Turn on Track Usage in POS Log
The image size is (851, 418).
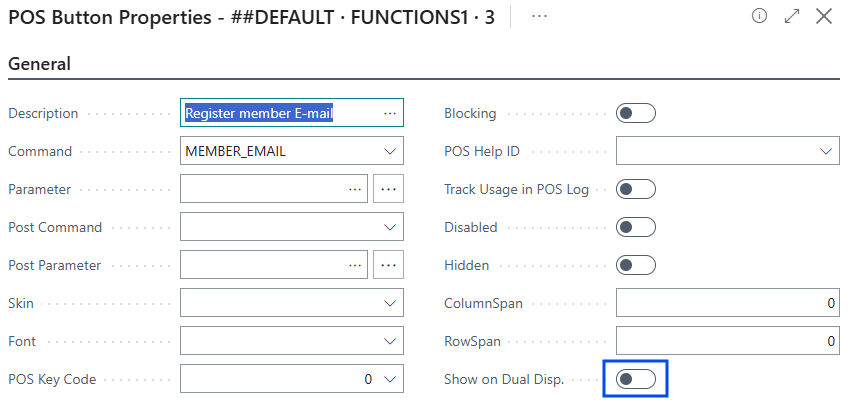pyautogui.click(x=636, y=189)
